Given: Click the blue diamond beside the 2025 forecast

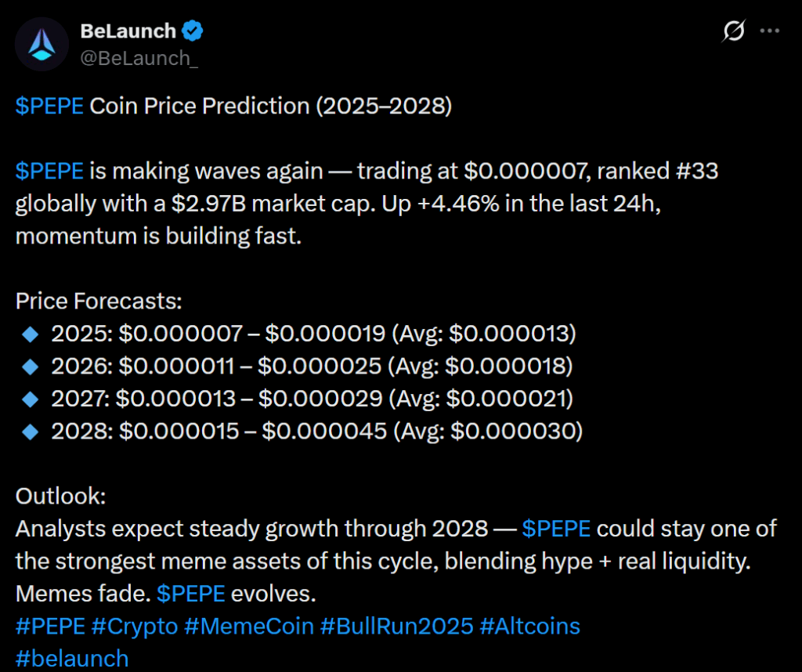Looking at the screenshot, I should pos(31,334).
